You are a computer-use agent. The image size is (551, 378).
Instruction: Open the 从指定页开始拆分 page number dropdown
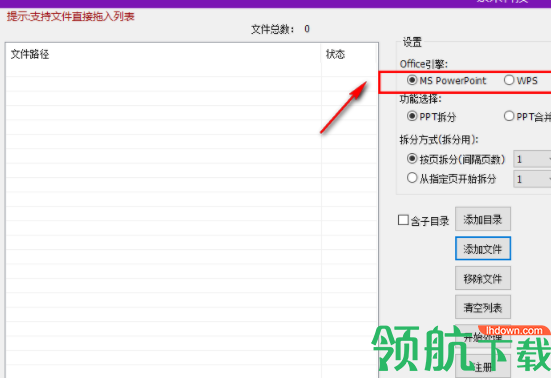[532, 179]
